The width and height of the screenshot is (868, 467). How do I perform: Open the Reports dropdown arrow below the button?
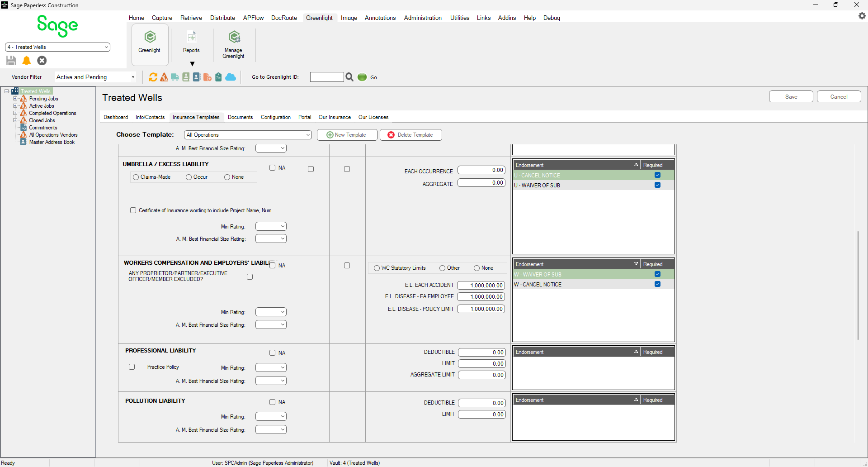(x=192, y=64)
